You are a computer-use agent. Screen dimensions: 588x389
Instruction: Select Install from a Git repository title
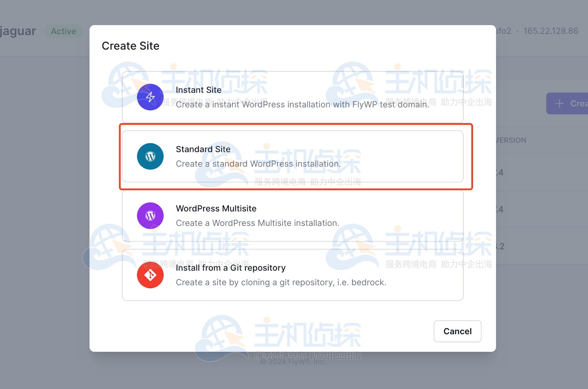(x=230, y=268)
